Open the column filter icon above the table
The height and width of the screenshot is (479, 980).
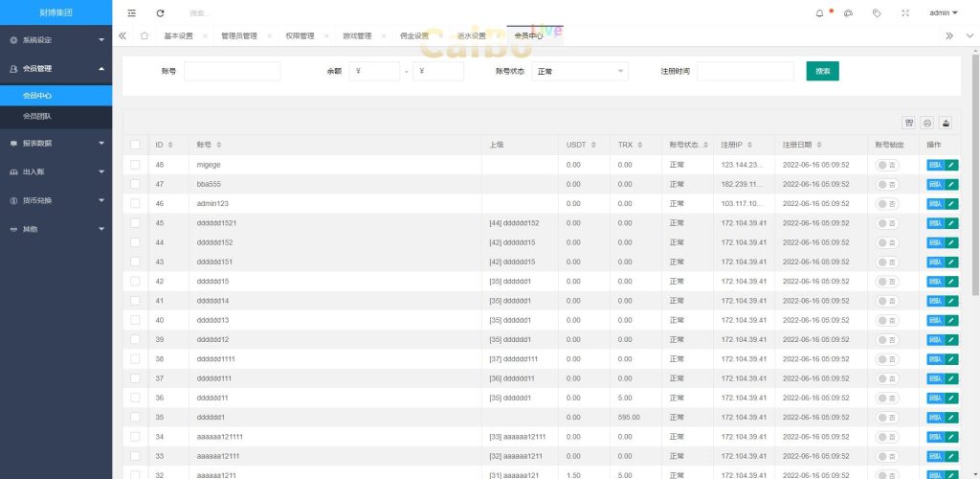(908, 123)
